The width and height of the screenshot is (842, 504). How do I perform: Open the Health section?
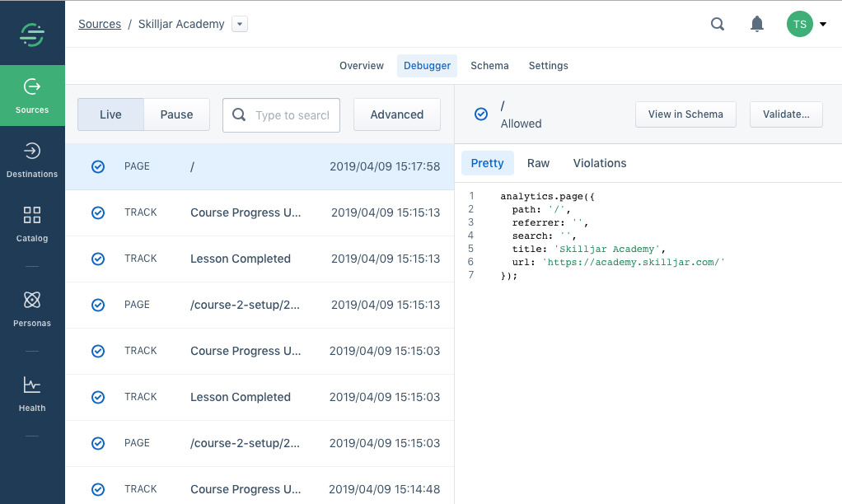pos(32,394)
